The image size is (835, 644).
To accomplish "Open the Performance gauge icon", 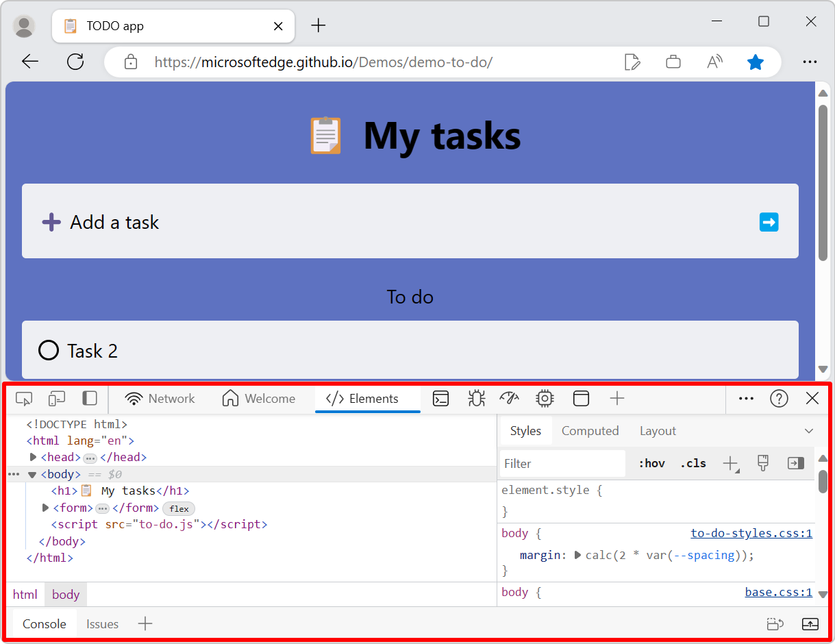I will (x=510, y=398).
